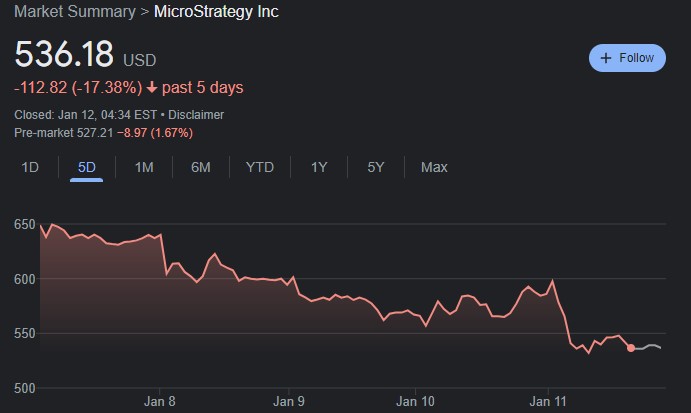Select the 5D time range tab
Image resolution: width=691 pixels, height=413 pixels.
[87, 167]
